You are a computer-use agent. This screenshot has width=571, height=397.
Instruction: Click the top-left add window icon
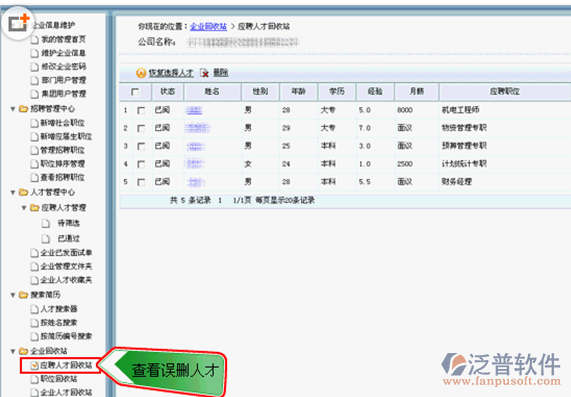point(19,23)
